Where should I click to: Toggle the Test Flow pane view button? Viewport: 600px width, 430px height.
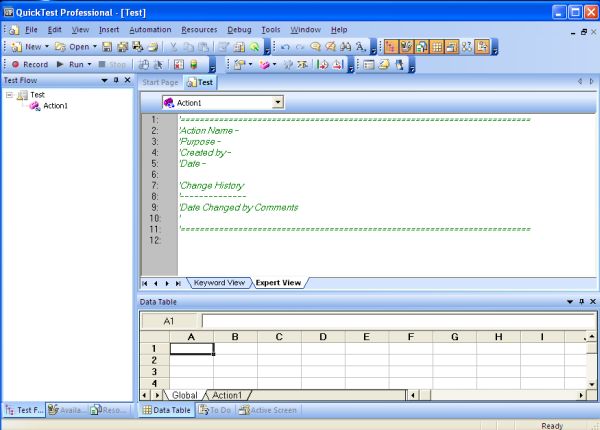click(391, 47)
